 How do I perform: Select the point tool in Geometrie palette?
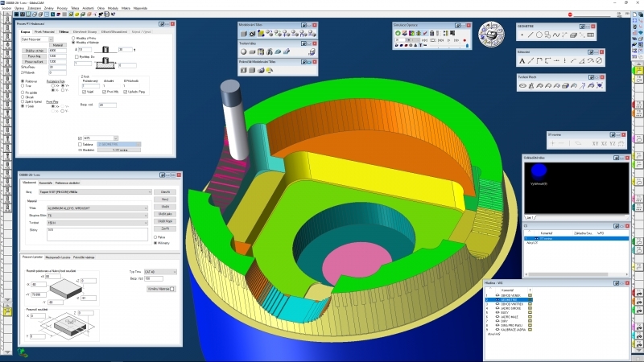click(x=522, y=35)
